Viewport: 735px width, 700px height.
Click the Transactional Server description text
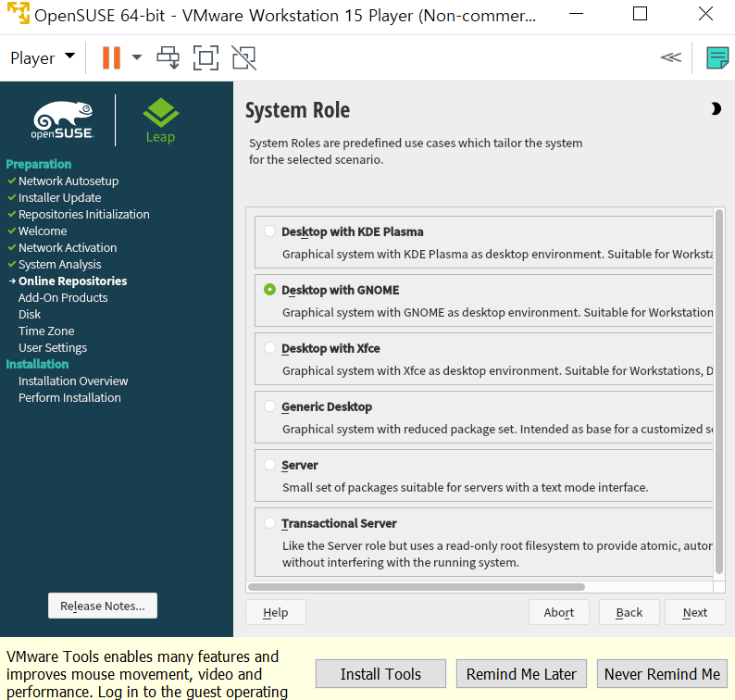pos(497,554)
